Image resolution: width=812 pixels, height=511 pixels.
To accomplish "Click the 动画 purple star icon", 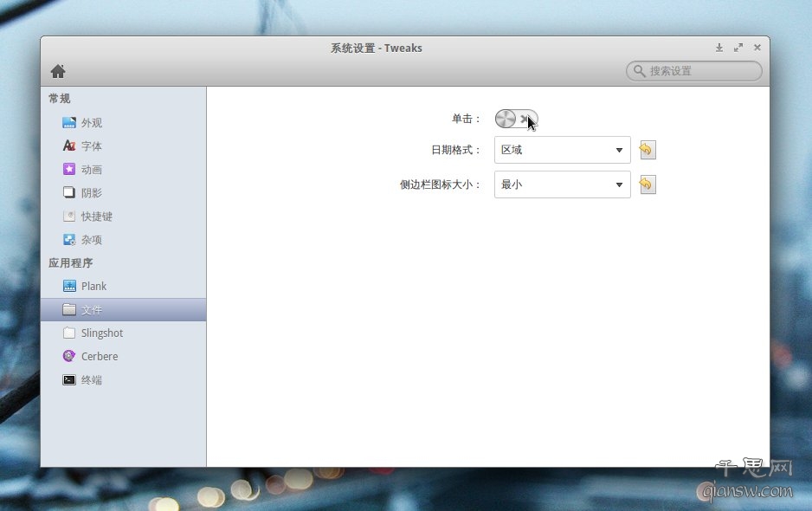I will tap(69, 169).
